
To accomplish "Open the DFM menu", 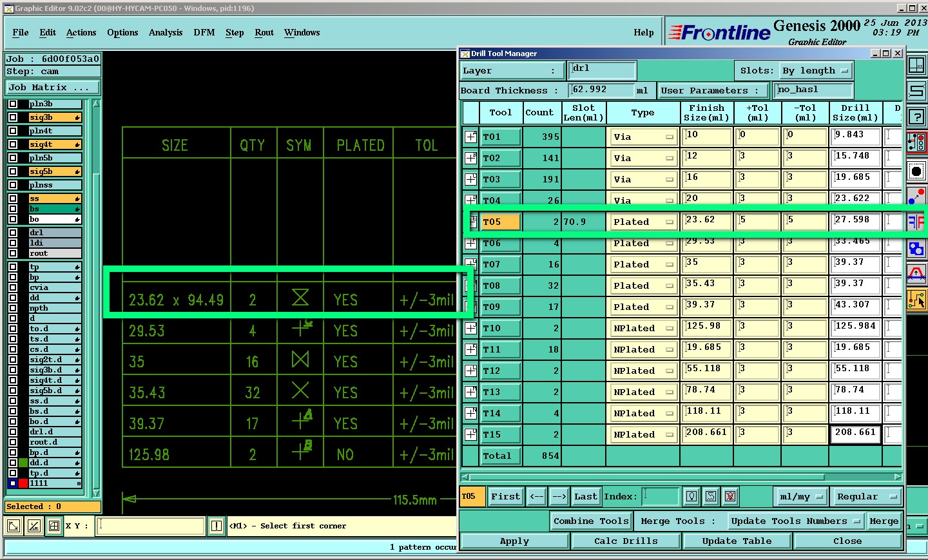I will [x=204, y=32].
